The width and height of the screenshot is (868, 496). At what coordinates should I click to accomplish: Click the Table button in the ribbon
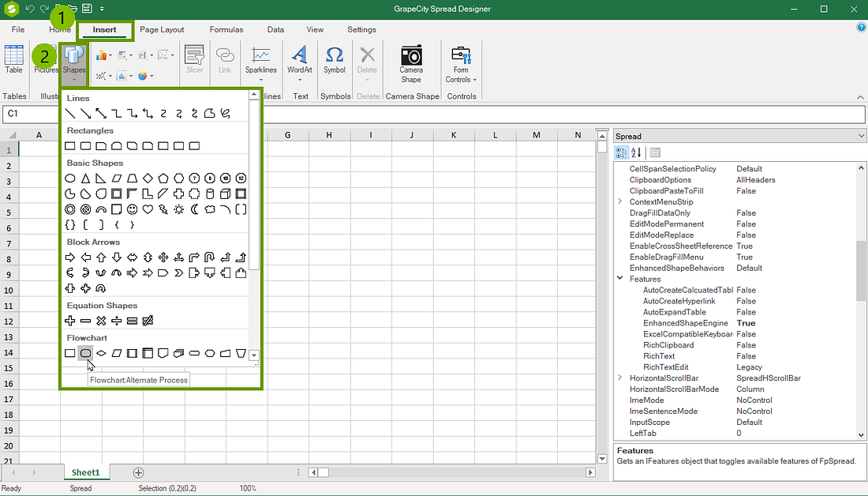(14, 58)
